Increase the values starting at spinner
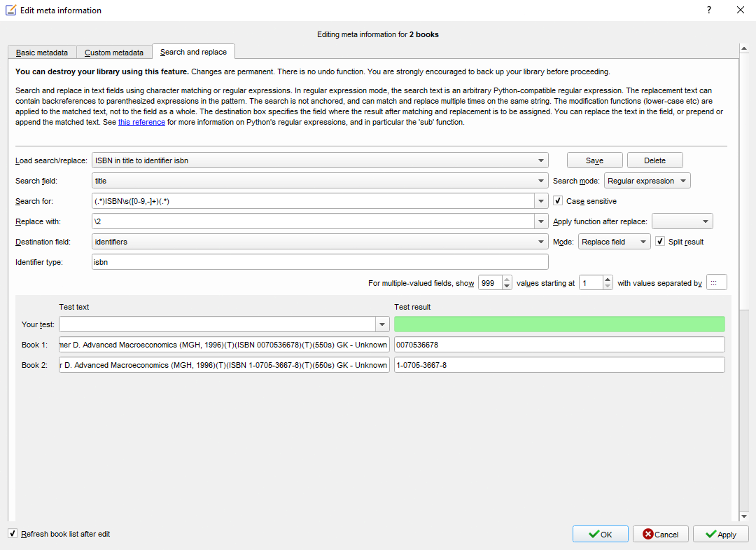The width and height of the screenshot is (756, 550). click(608, 280)
